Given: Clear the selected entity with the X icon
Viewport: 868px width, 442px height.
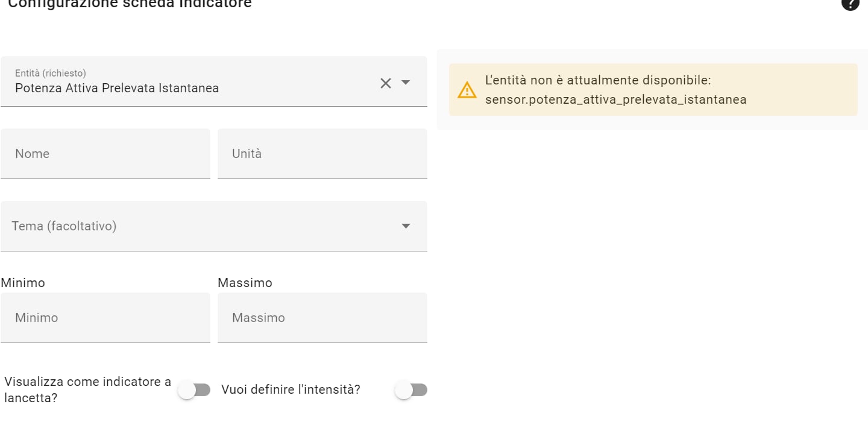Looking at the screenshot, I should click(386, 83).
